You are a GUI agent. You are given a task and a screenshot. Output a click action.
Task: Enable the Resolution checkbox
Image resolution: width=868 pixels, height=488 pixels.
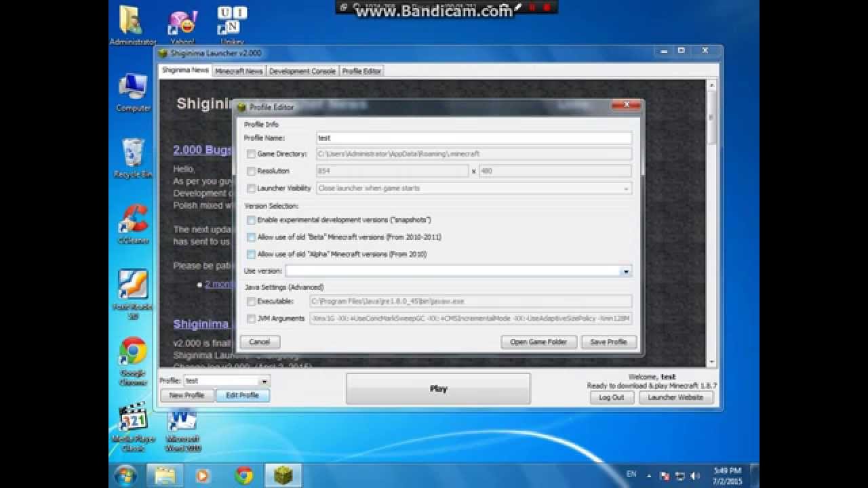pyautogui.click(x=251, y=171)
